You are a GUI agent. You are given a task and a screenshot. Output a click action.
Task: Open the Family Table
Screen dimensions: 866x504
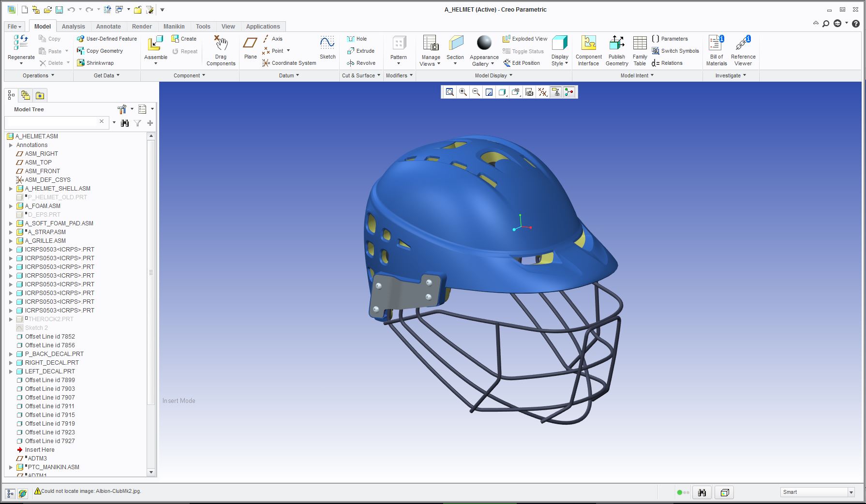click(640, 44)
